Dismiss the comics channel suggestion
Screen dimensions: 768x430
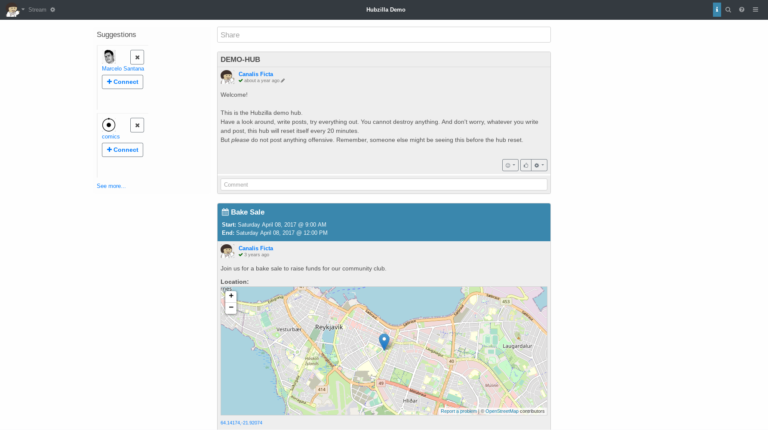pos(137,125)
